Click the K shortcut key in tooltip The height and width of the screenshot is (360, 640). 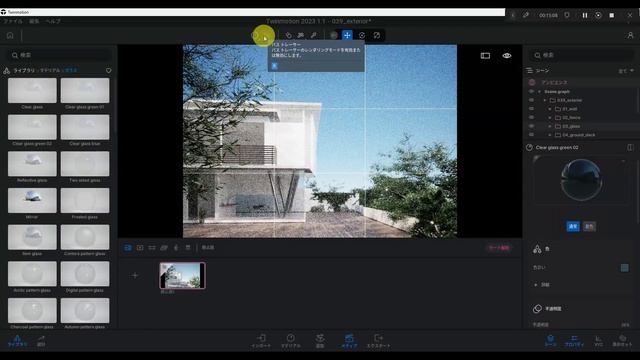click(x=274, y=65)
